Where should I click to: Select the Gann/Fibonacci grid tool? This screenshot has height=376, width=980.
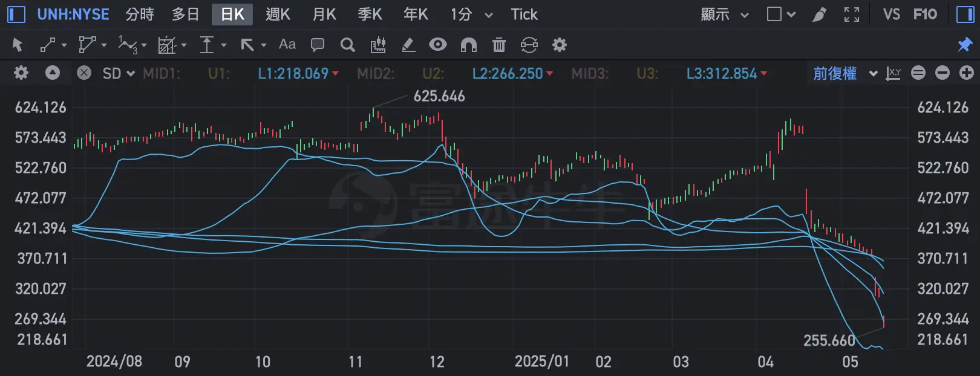click(166, 45)
